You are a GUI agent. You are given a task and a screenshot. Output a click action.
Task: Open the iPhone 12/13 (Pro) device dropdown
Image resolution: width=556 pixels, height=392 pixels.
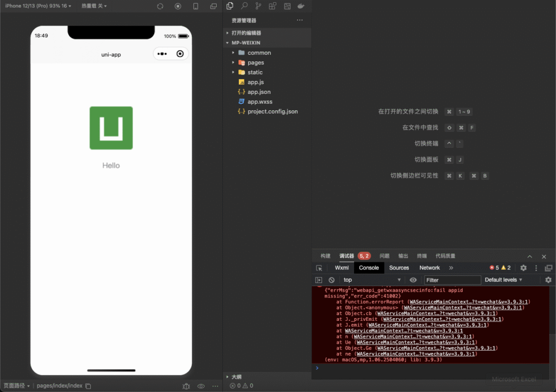(38, 6)
